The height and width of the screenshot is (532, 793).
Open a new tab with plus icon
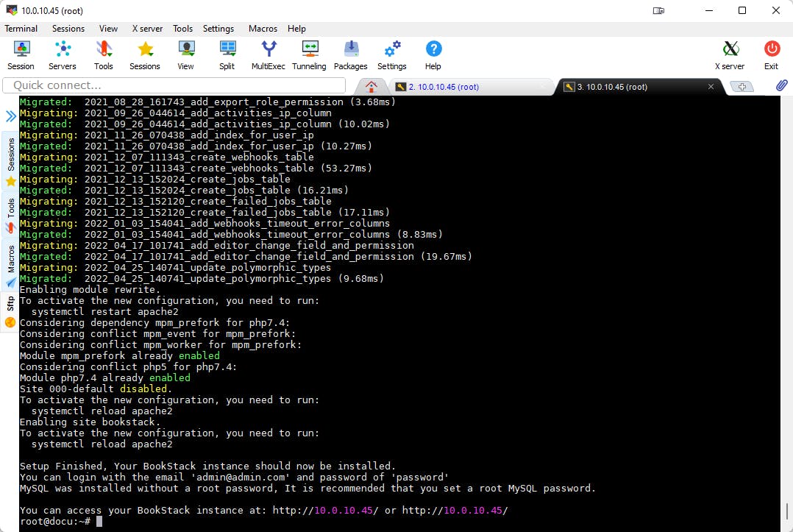(742, 87)
